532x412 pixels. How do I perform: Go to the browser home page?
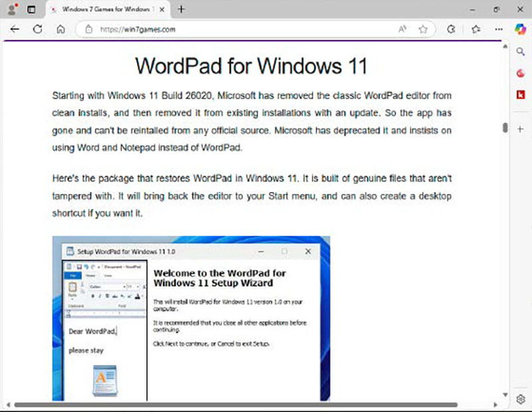coord(61,29)
